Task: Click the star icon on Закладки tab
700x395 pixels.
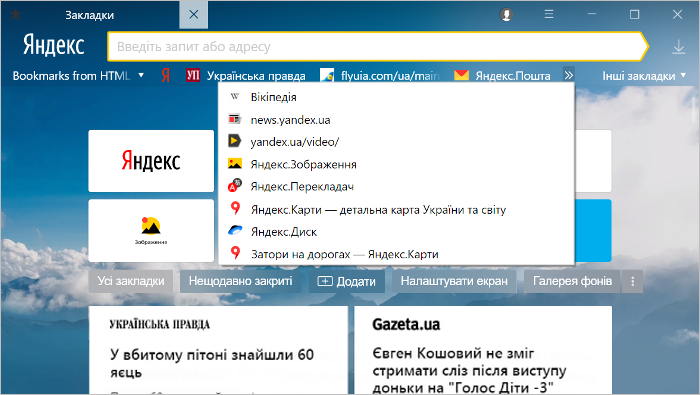Action: click(16, 15)
